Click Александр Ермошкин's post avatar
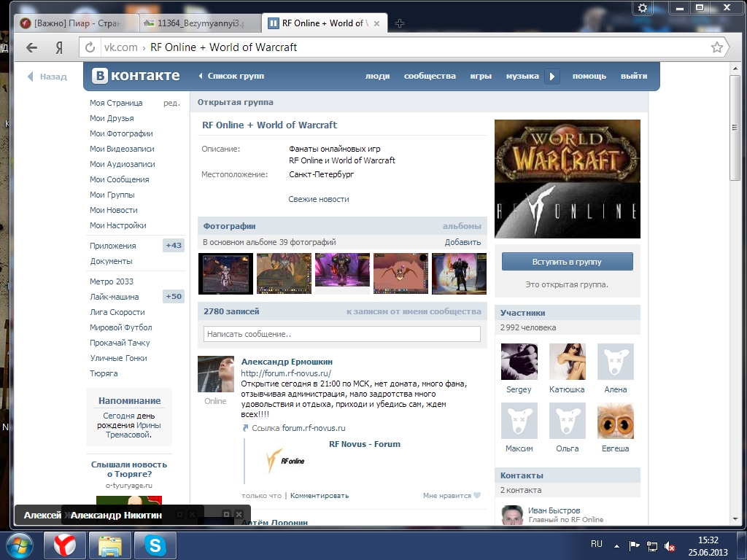 tap(216, 374)
